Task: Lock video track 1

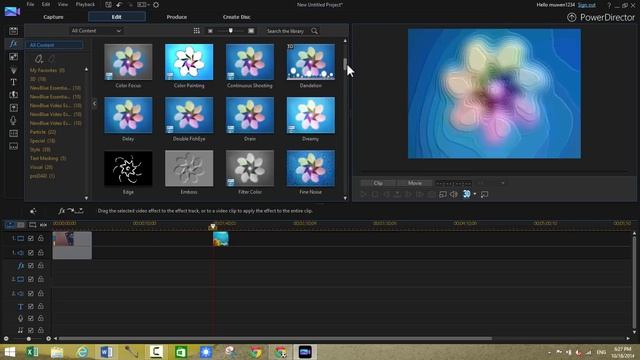Action: (x=41, y=238)
